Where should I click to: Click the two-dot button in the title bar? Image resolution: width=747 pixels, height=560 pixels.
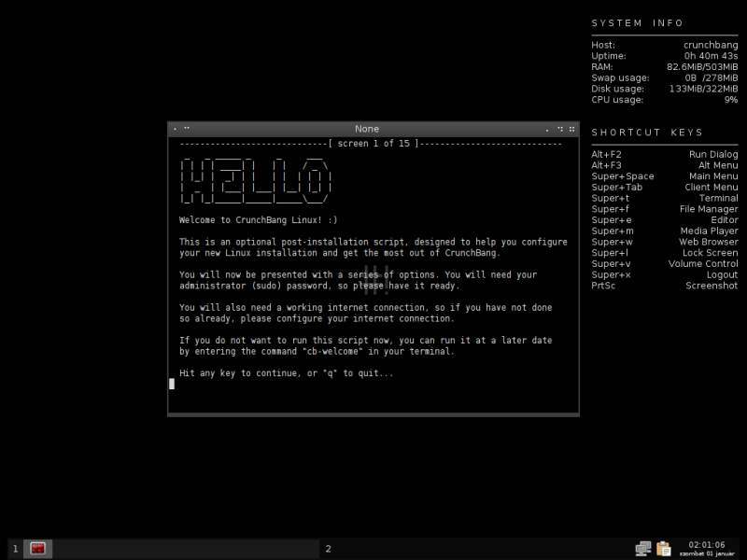[x=187, y=128]
